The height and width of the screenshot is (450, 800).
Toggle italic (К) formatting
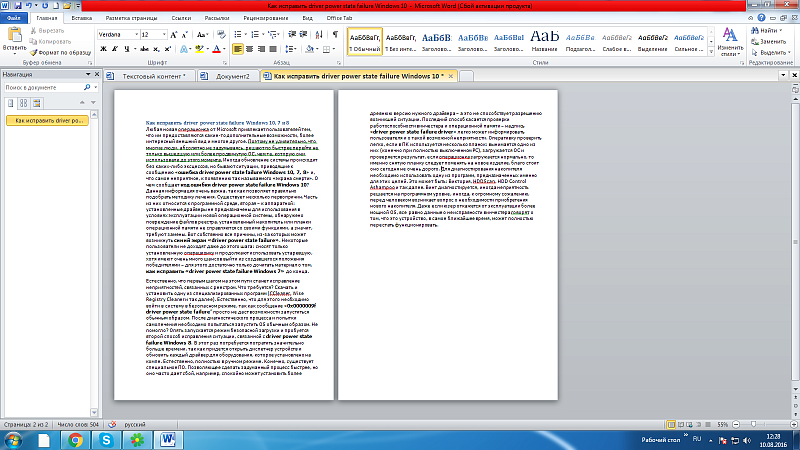point(115,49)
